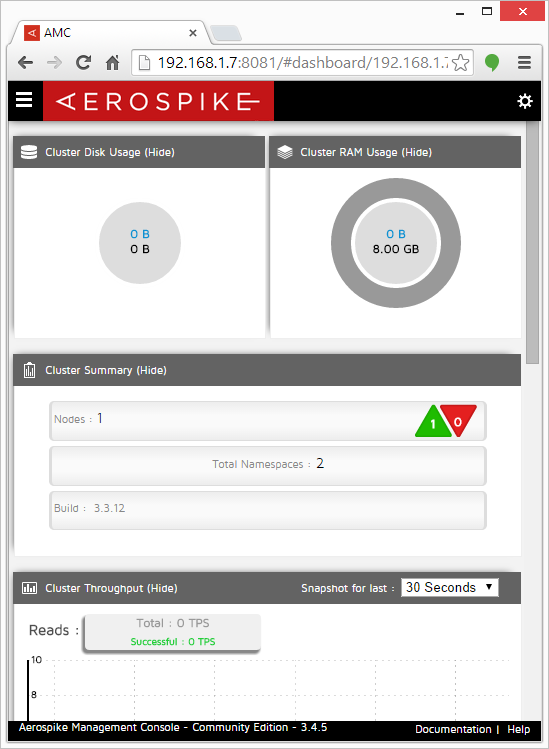The image size is (549, 749).
Task: Select the AMC browser tab
Action: tap(111, 33)
